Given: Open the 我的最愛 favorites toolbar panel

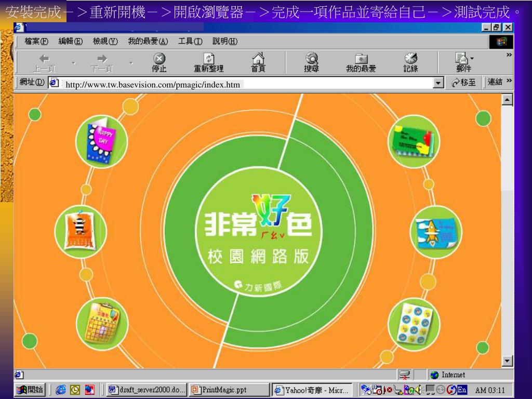Looking at the screenshot, I should pos(361,63).
